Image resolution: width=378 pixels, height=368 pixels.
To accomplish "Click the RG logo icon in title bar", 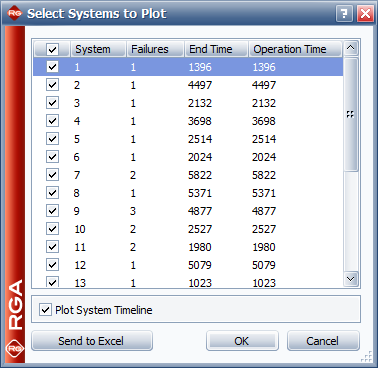I will click(14, 14).
